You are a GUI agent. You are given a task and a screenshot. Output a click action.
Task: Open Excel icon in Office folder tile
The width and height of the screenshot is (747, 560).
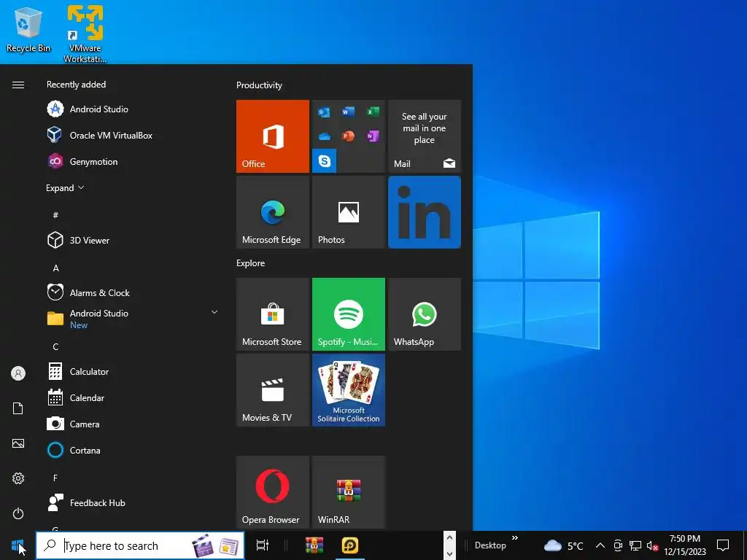[373, 112]
